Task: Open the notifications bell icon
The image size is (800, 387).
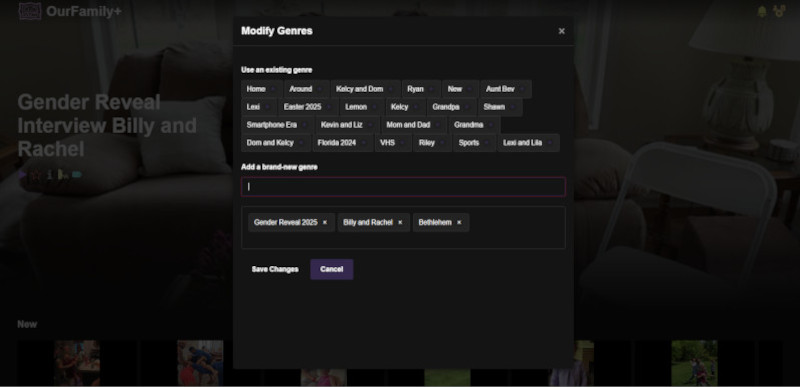Action: (x=762, y=11)
